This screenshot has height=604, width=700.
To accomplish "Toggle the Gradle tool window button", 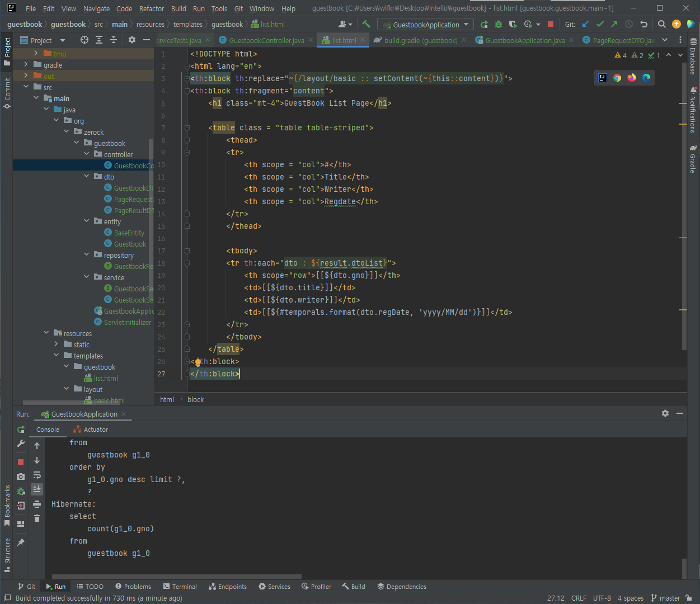I will click(693, 159).
